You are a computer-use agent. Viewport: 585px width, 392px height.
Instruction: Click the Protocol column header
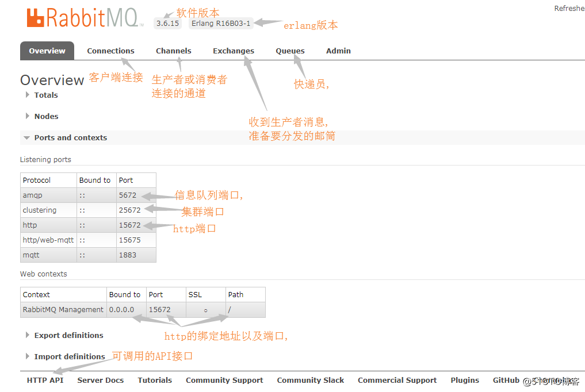coord(48,180)
